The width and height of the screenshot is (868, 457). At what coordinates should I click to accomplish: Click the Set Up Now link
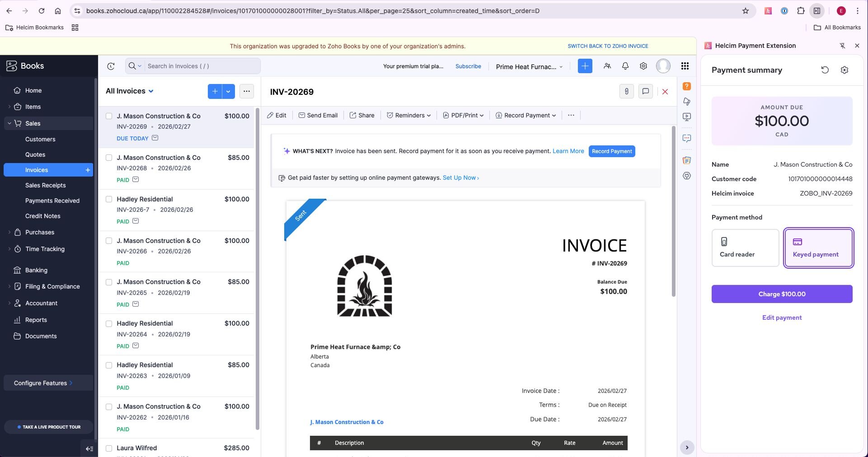[460, 178]
